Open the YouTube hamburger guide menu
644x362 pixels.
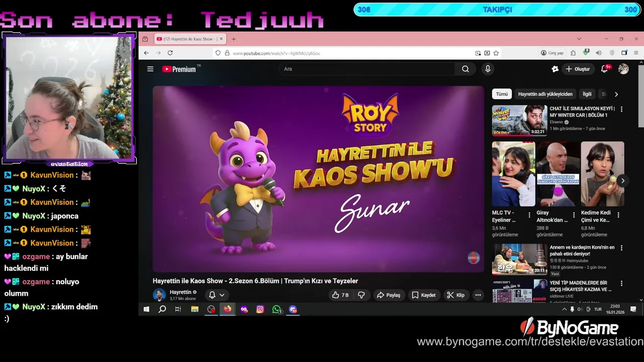click(150, 69)
